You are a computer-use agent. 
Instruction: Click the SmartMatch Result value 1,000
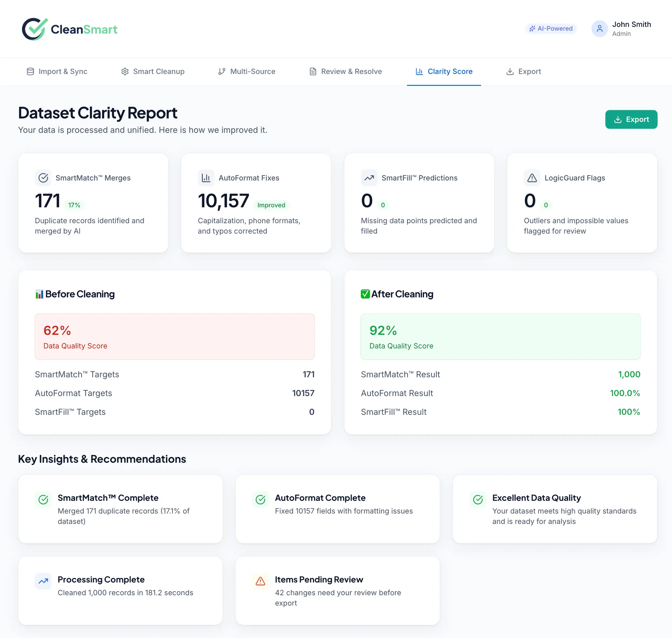click(629, 374)
